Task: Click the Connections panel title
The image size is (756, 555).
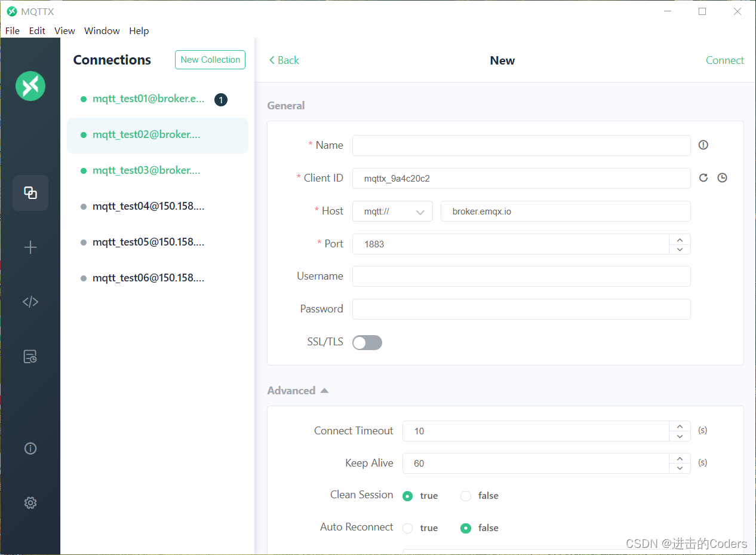Action: pyautogui.click(x=112, y=60)
